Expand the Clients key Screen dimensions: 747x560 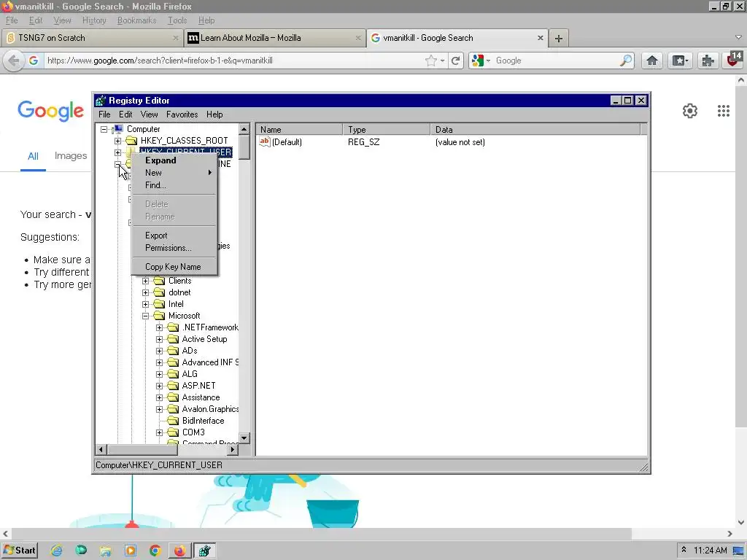146,281
